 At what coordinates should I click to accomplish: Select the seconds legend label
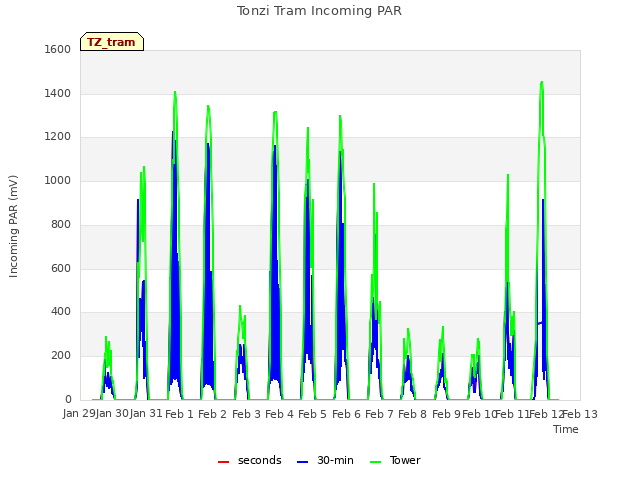[x=260, y=460]
